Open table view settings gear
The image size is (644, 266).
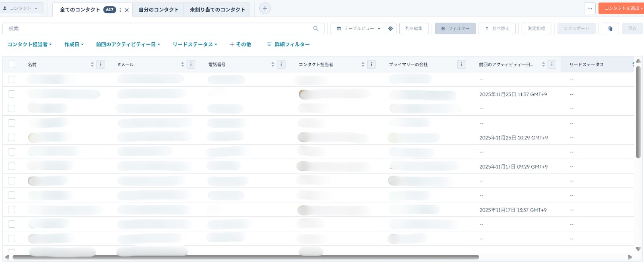[390, 29]
